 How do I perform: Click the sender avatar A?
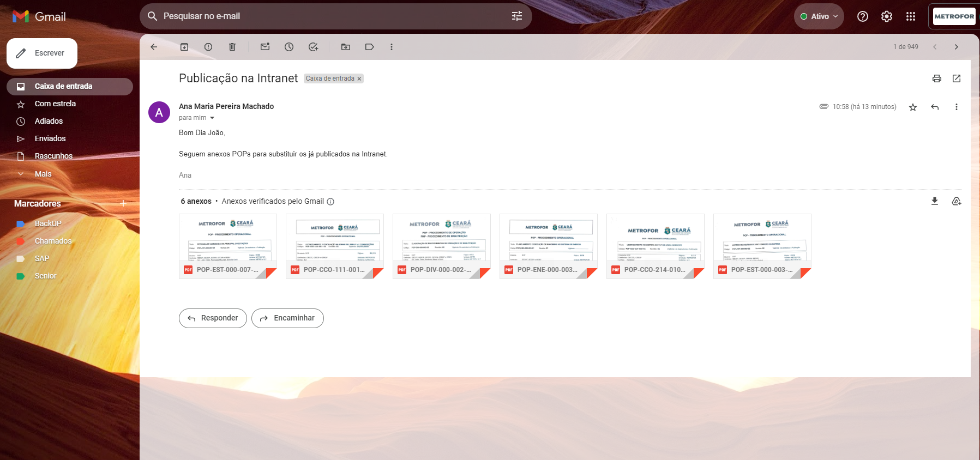click(159, 112)
